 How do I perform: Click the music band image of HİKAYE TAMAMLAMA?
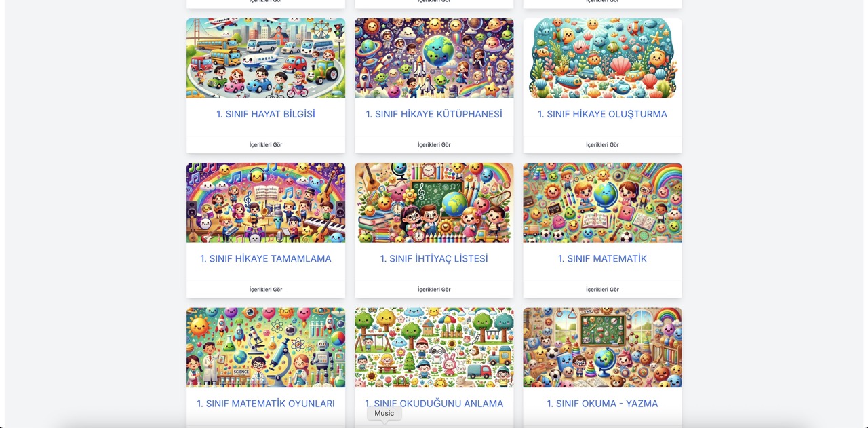click(266, 203)
